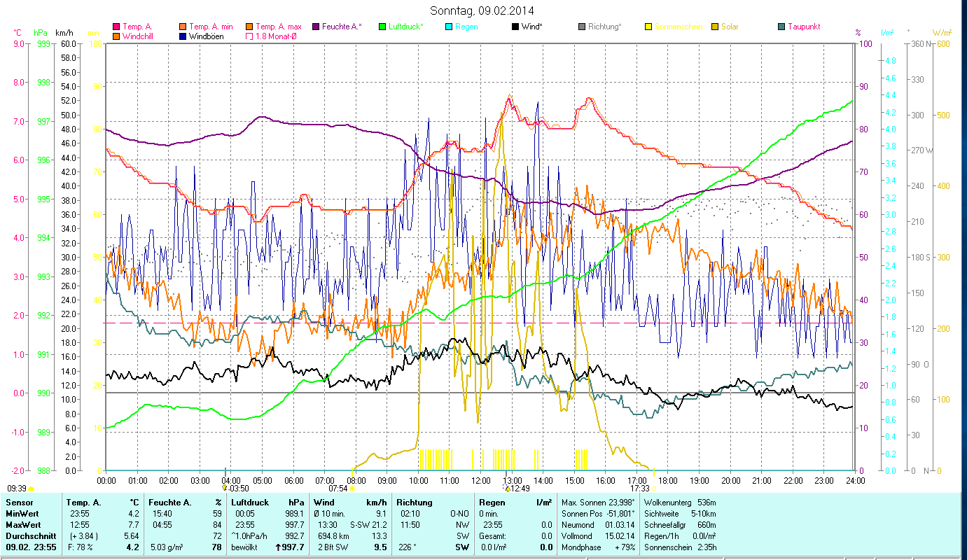
Task: Click the pink Temp. A. legend swatch
Action: click(x=116, y=27)
